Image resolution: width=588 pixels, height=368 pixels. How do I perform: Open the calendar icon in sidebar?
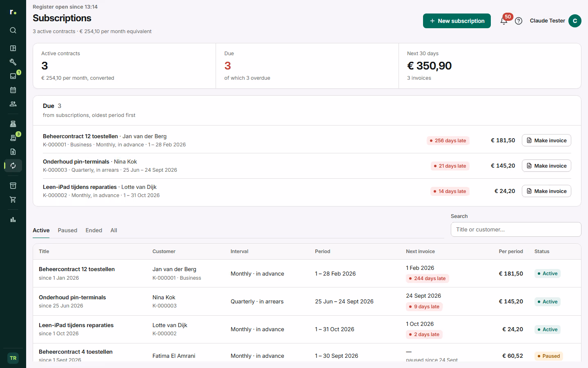tap(13, 90)
